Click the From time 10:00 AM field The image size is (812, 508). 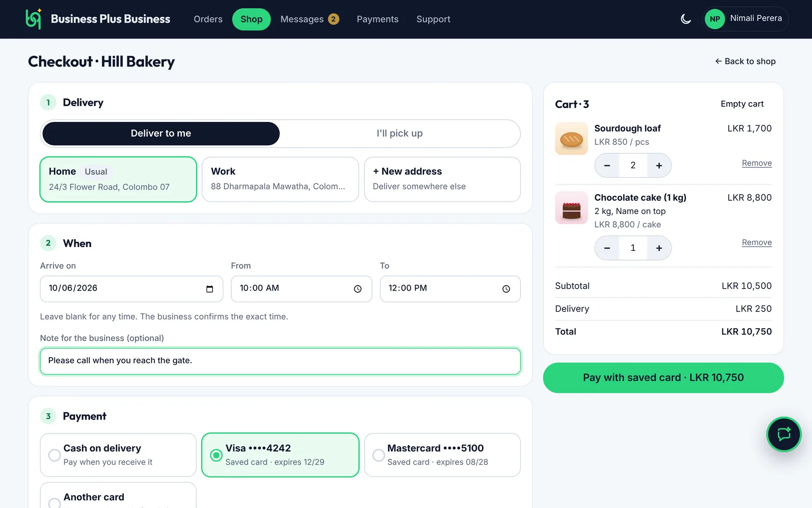point(301,289)
